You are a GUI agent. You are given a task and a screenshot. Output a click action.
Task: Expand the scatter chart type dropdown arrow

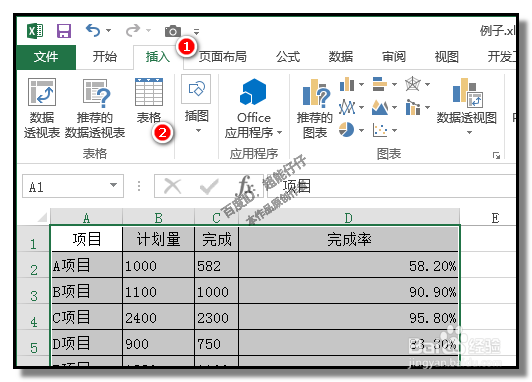click(394, 130)
